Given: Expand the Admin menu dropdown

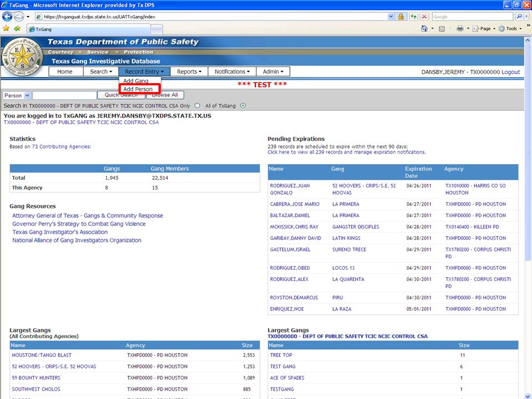Looking at the screenshot, I should click(273, 71).
